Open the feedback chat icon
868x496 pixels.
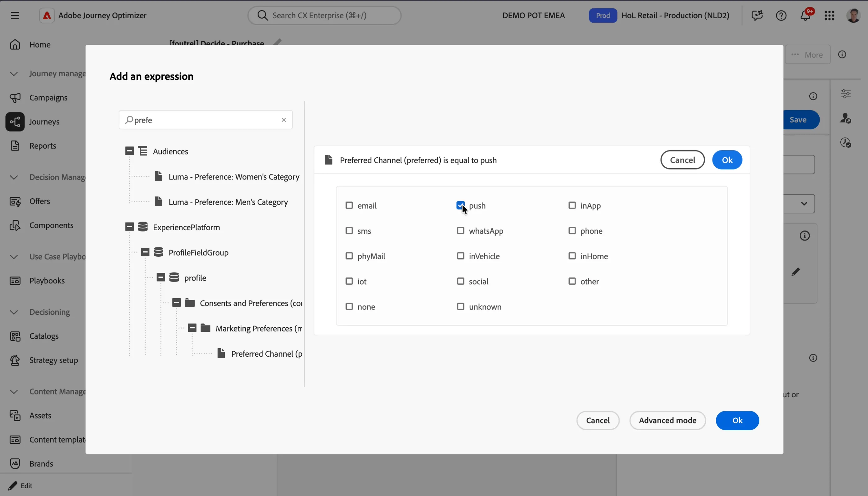click(757, 15)
